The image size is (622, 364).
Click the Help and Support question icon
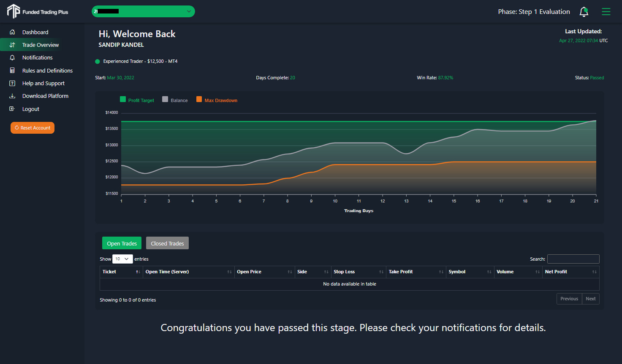point(12,83)
